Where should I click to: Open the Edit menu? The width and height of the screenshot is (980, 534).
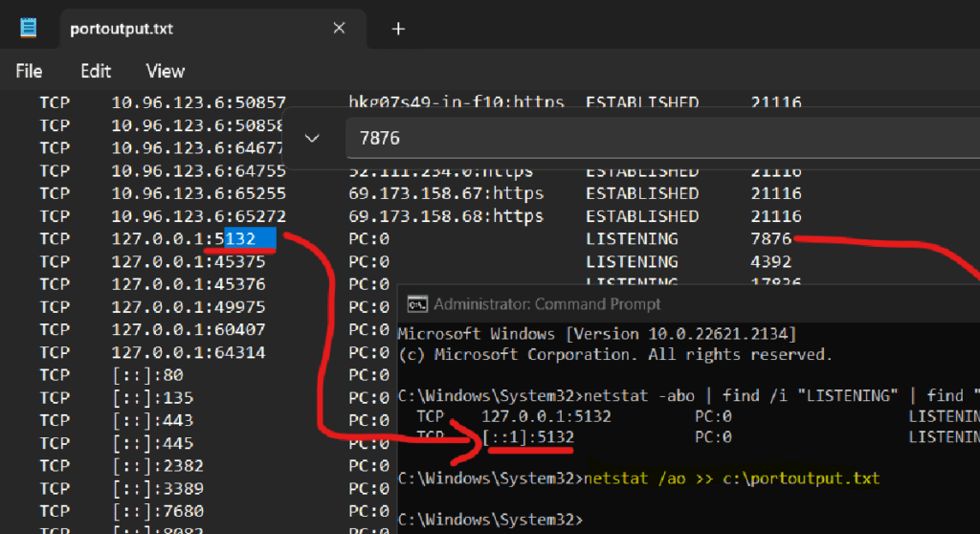point(96,71)
